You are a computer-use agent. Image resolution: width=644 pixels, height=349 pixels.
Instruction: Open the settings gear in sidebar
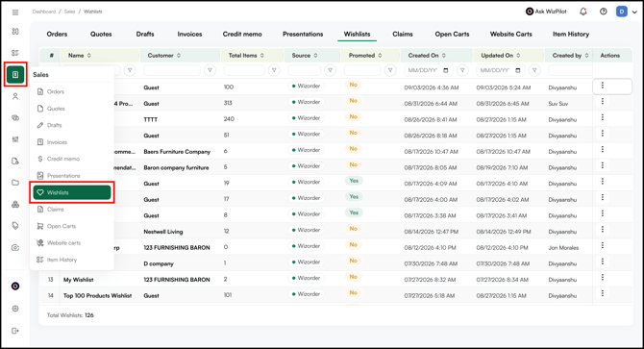(15, 309)
